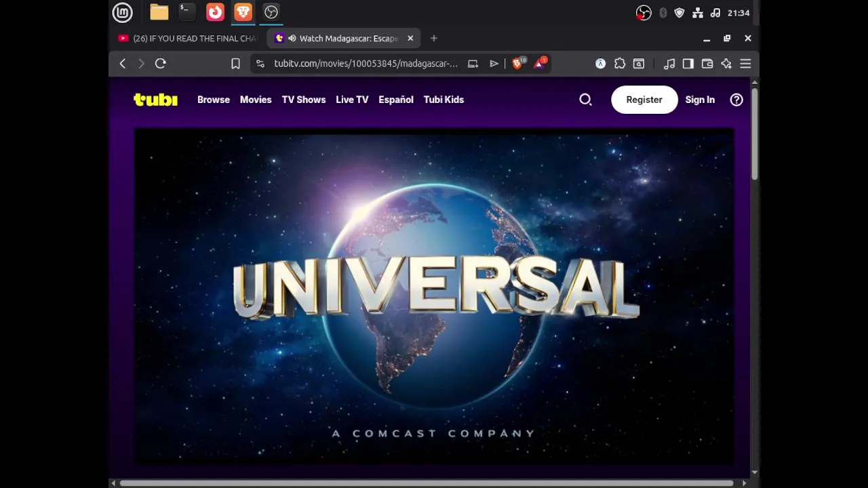The height and width of the screenshot is (488, 868).
Task: Open the Bluetooth tray indicator
Action: coord(663,13)
